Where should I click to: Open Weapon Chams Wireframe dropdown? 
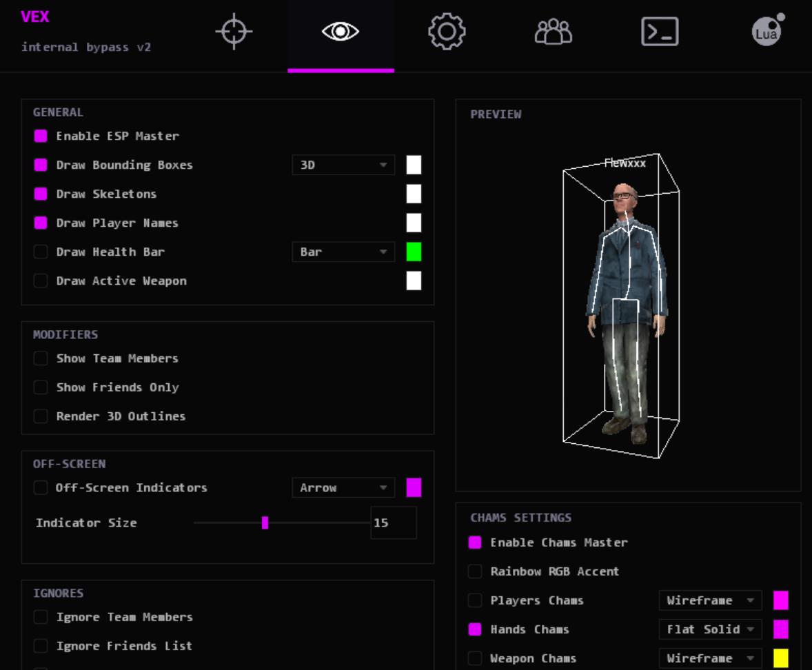click(711, 658)
